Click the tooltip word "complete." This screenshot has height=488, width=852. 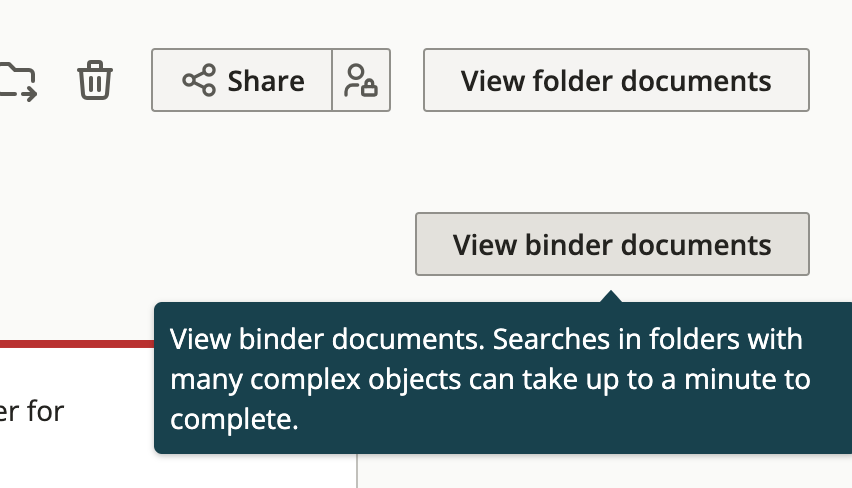pos(234,420)
